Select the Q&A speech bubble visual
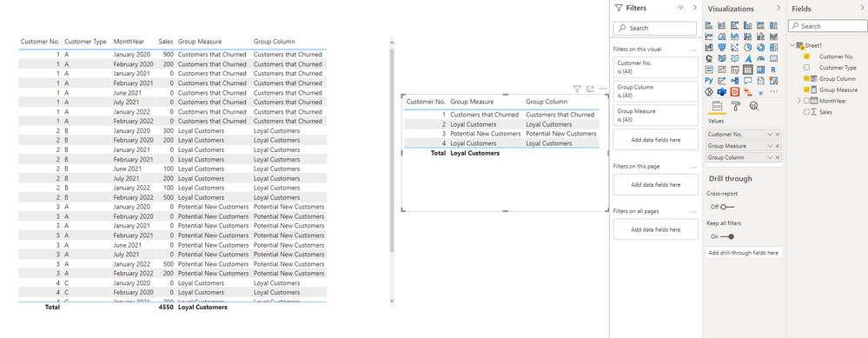 click(748, 80)
